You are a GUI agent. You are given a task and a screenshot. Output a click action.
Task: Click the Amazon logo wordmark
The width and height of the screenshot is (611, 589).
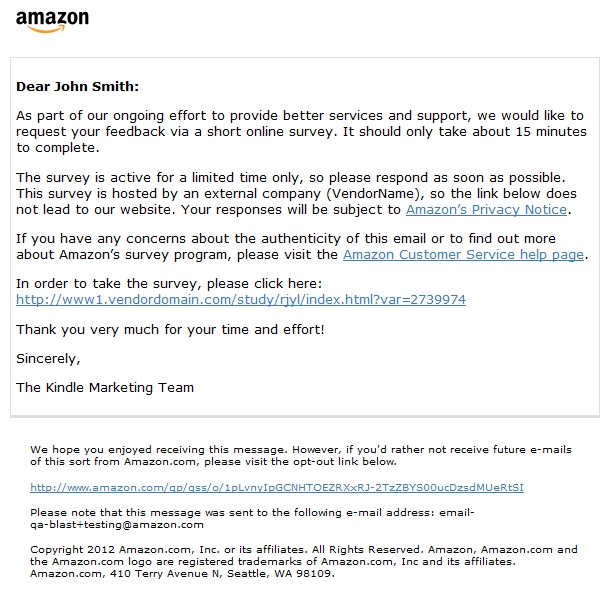click(53, 17)
